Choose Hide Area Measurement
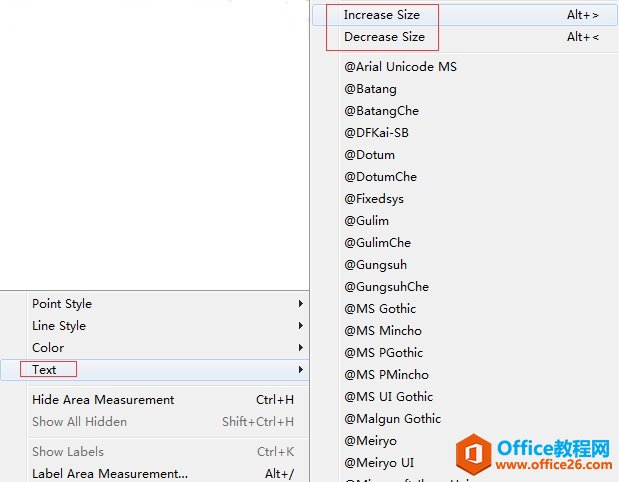 (154, 400)
